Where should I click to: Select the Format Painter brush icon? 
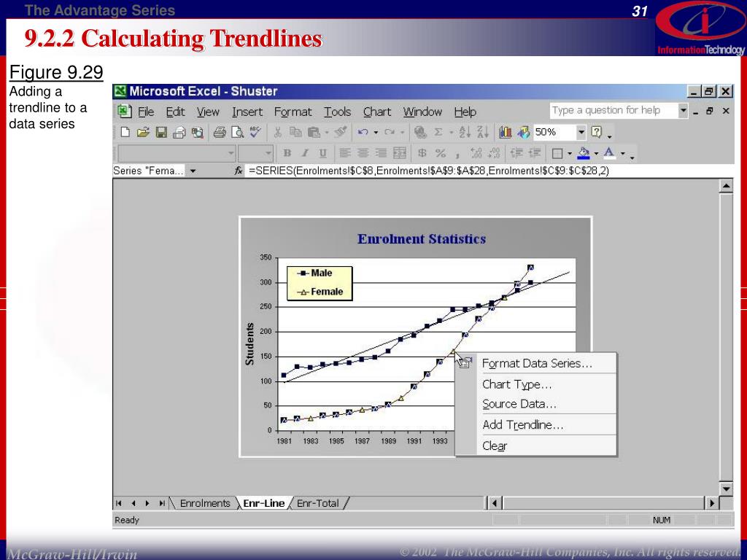tap(340, 132)
